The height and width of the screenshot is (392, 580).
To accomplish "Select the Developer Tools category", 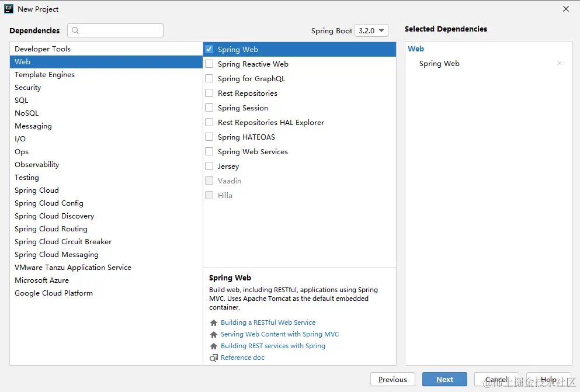I will tap(106, 49).
